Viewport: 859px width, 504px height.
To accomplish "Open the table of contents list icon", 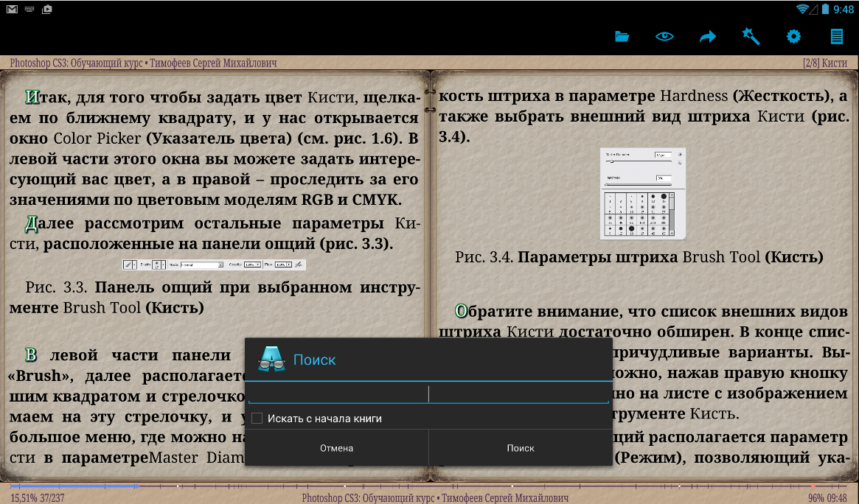I will click(836, 36).
